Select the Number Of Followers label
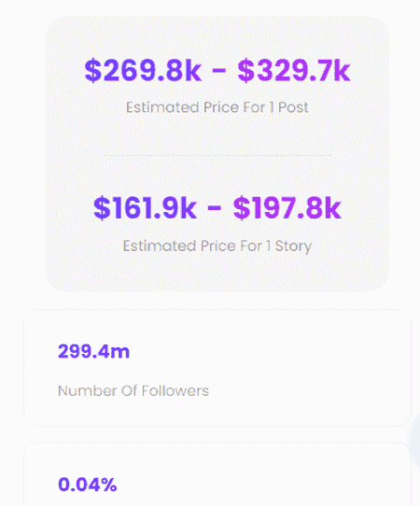The width and height of the screenshot is (420, 506). pyautogui.click(x=133, y=391)
